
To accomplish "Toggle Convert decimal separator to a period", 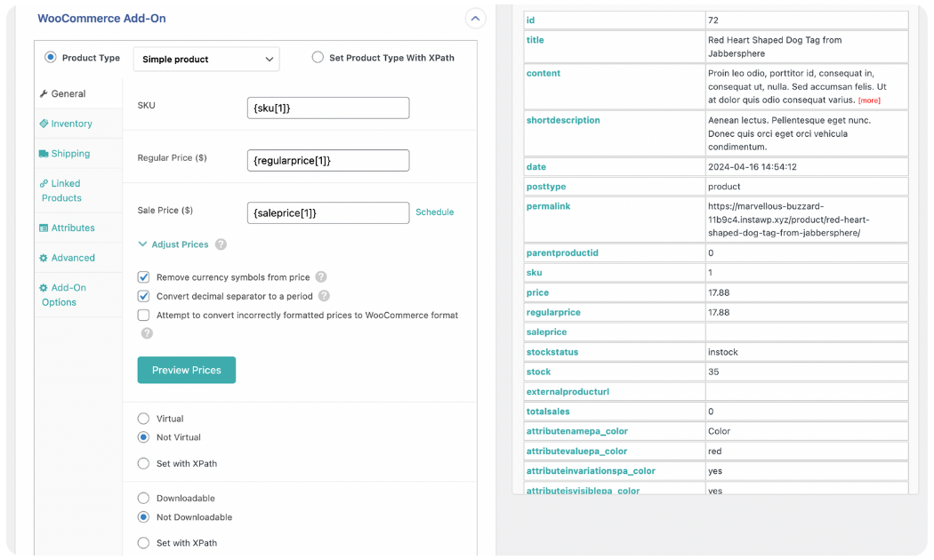I will point(143,296).
